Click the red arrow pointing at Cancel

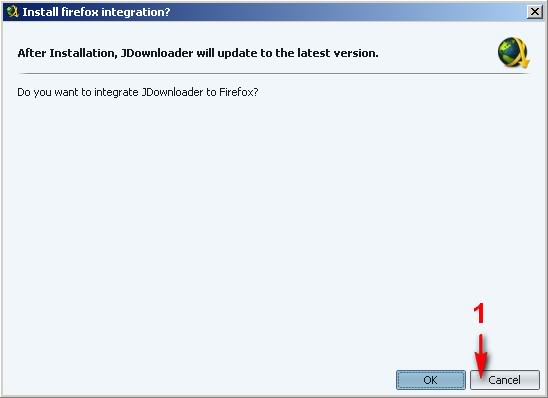click(481, 356)
